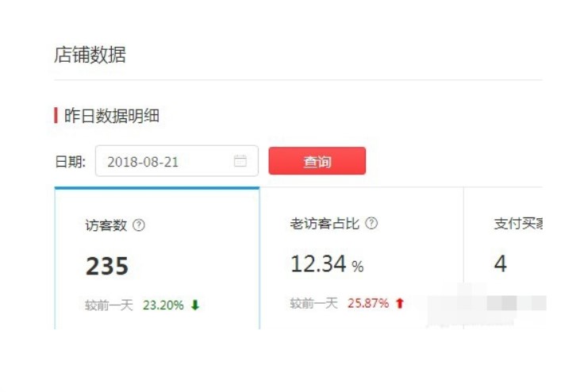580x392 pixels.
Task: Click 较前一天 text under 老访客占比
Action: 313,303
